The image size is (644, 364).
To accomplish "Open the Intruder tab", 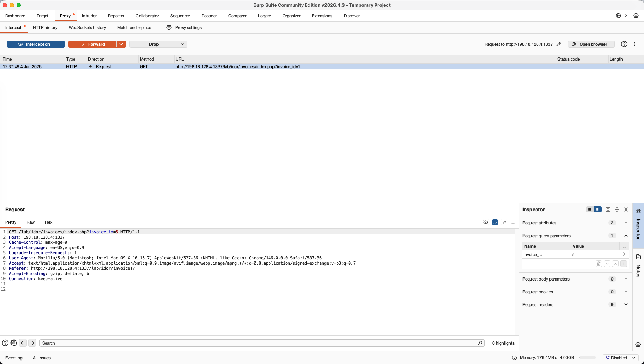I will (89, 16).
